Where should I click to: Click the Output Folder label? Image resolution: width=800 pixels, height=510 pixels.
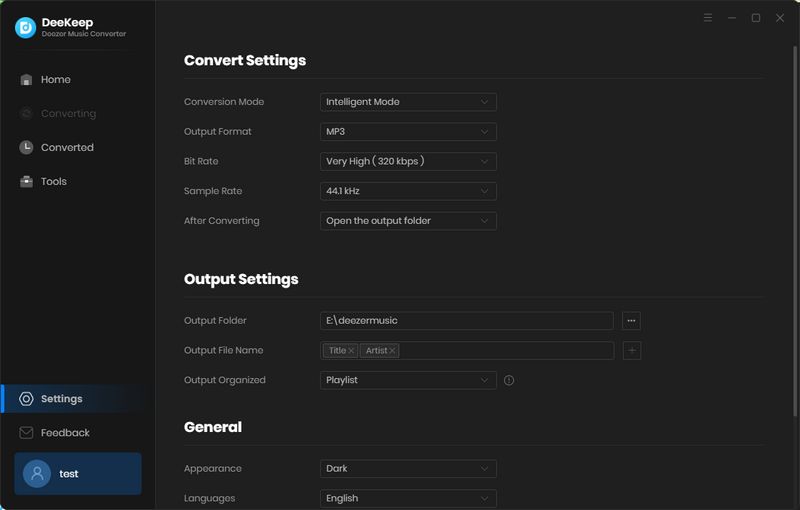click(x=215, y=321)
